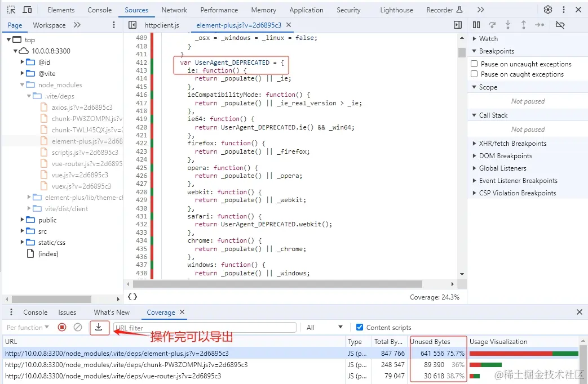Toggle device toolbar icon

click(x=28, y=10)
